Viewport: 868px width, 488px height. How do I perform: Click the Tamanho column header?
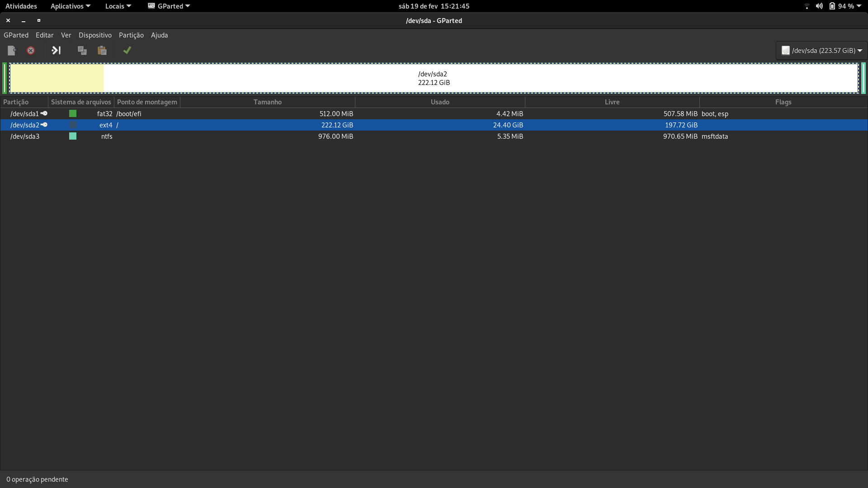(268, 102)
